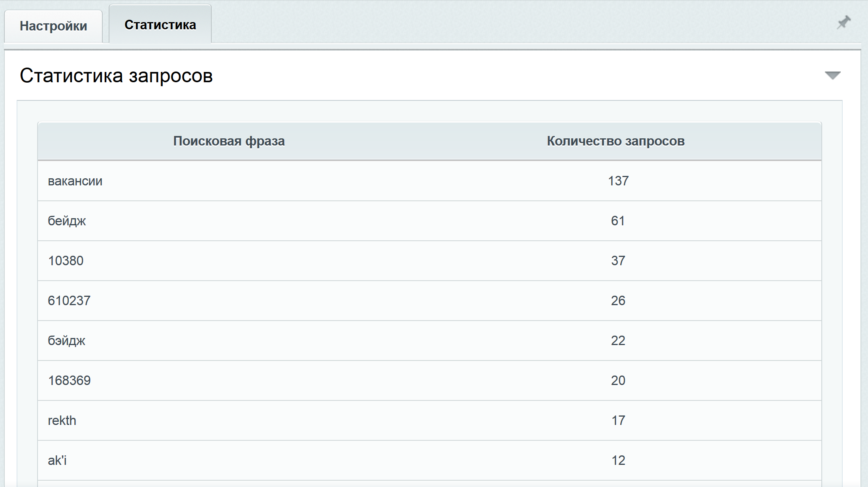
Task: Click the 137 request count cell
Action: point(618,181)
